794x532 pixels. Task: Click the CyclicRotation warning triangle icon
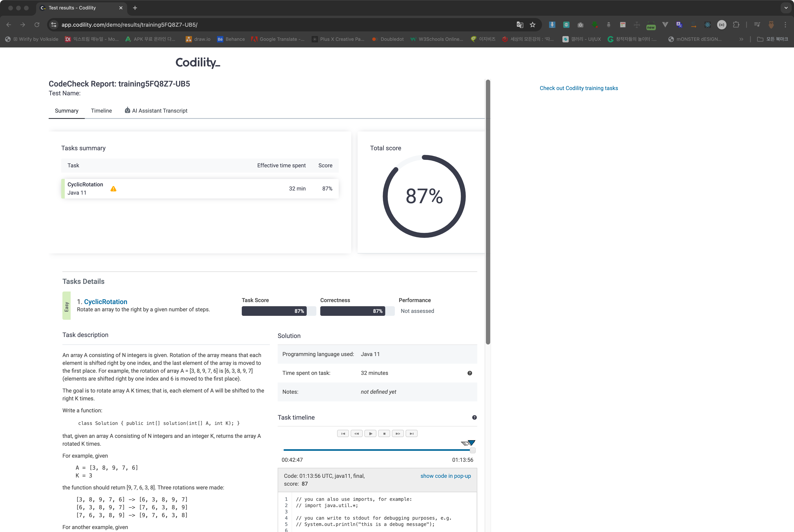(113, 189)
